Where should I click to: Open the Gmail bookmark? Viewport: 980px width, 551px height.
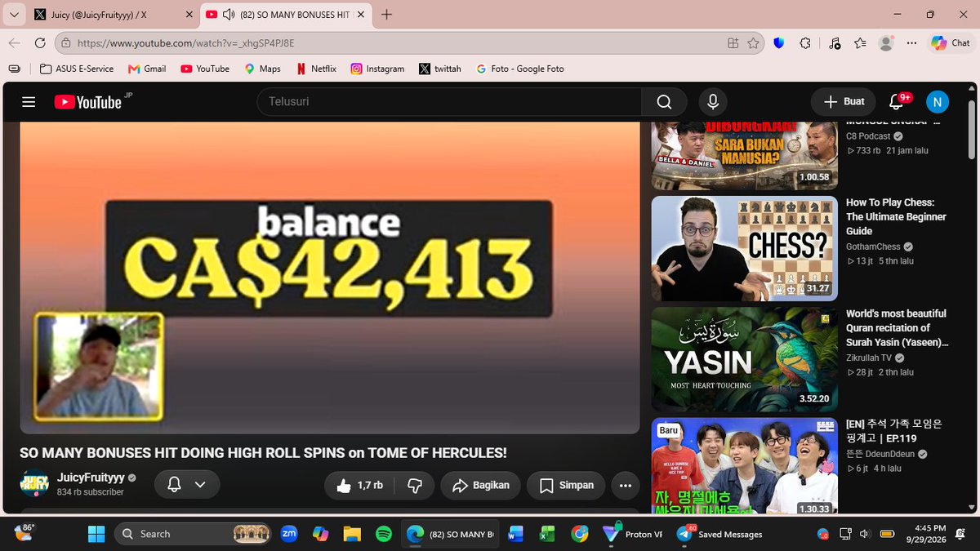click(147, 69)
